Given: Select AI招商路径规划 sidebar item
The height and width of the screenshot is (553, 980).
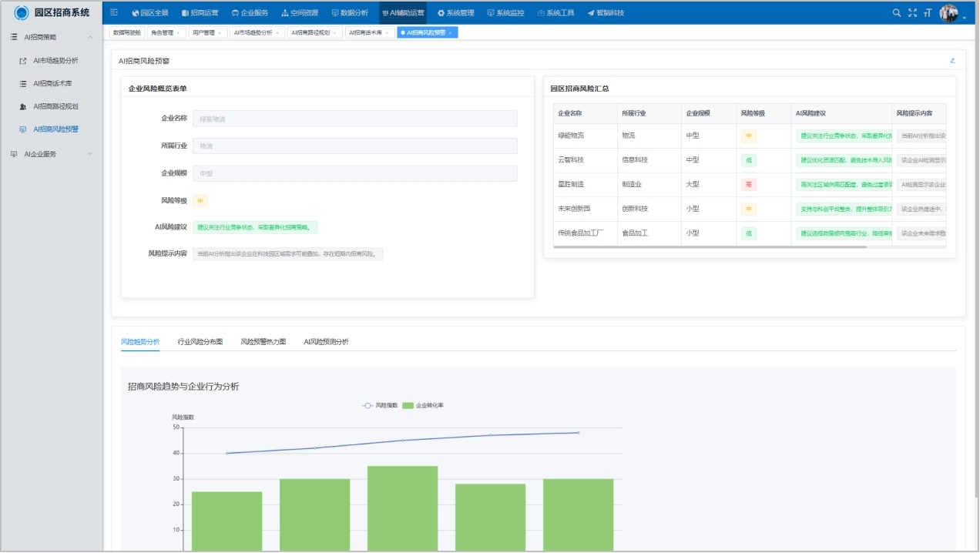Looking at the screenshot, I should coord(55,106).
